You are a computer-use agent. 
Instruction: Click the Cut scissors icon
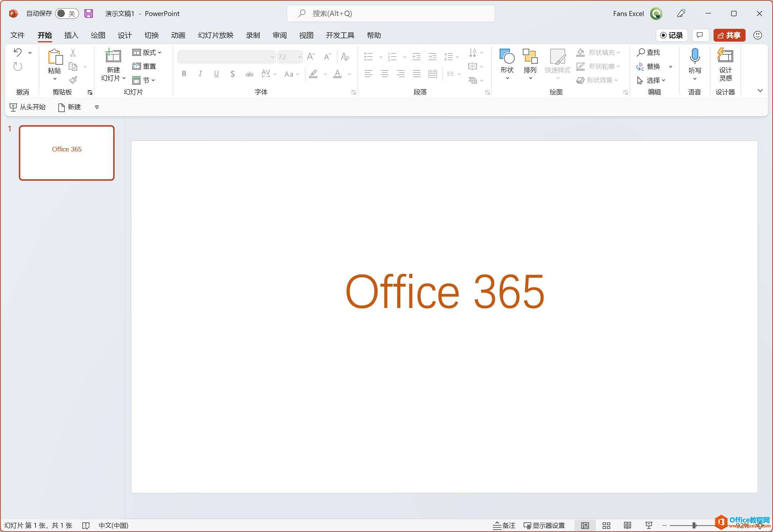(73, 53)
